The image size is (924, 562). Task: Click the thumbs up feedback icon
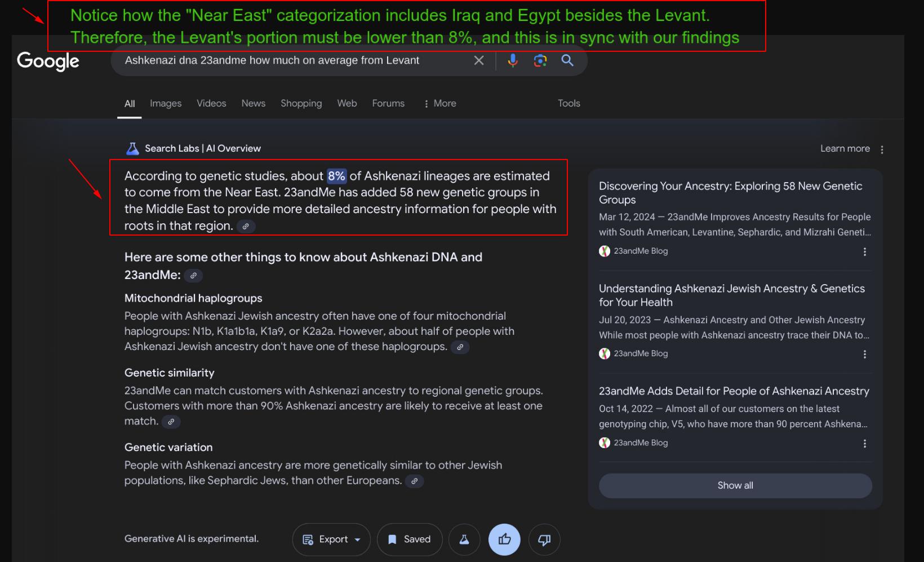coord(504,539)
